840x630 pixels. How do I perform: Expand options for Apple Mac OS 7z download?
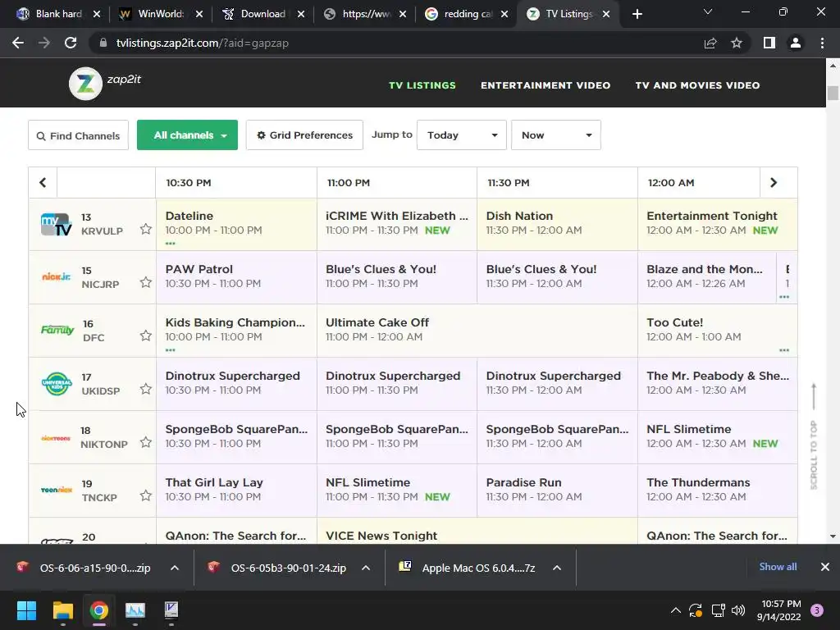(x=557, y=568)
